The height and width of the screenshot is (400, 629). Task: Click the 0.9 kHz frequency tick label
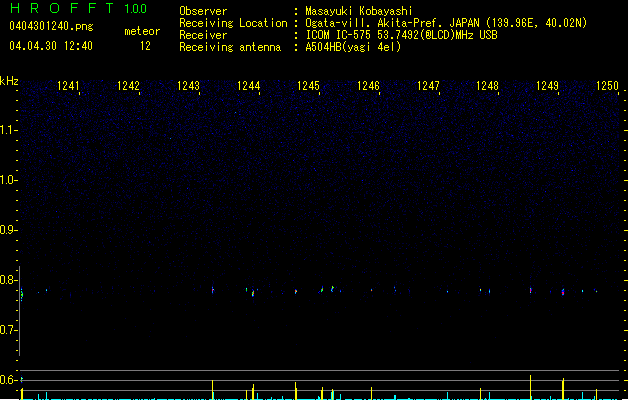8,230
